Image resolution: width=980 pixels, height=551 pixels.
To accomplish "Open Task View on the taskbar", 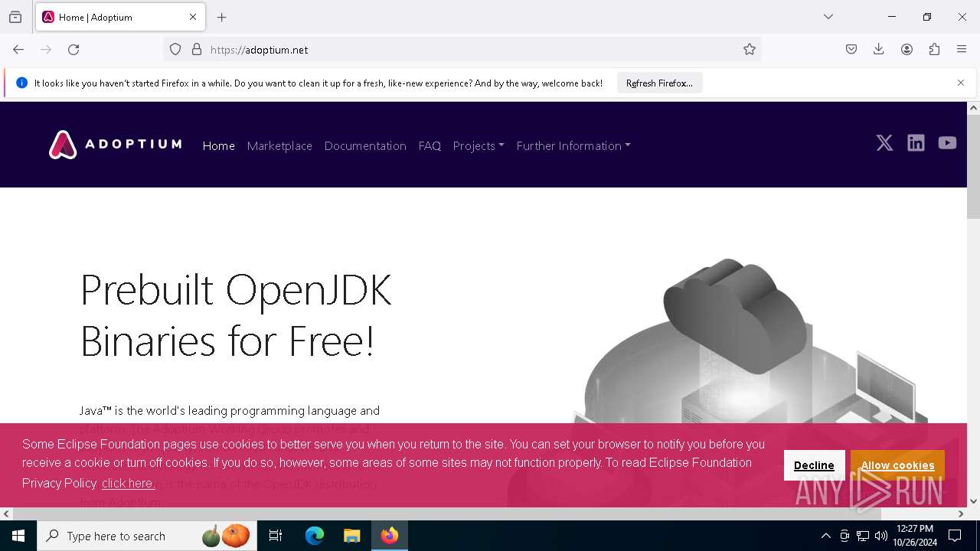I will pyautogui.click(x=276, y=536).
